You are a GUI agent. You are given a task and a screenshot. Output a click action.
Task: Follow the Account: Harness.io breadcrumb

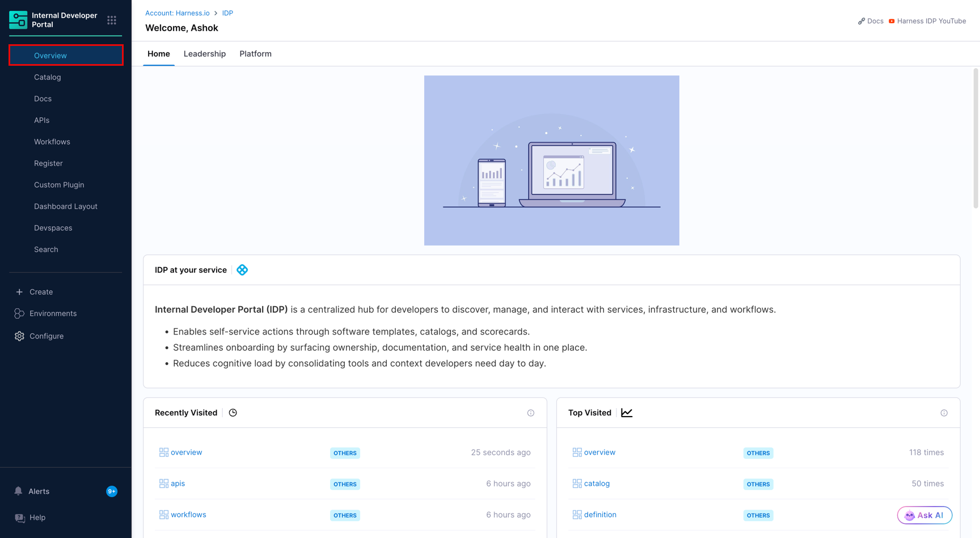point(178,13)
